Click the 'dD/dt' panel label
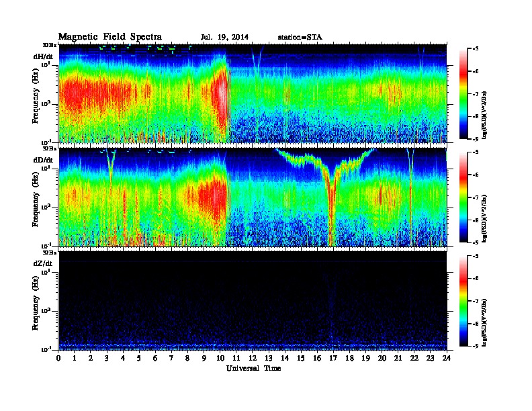Viewport: 532px width, 411px height. tap(43, 160)
